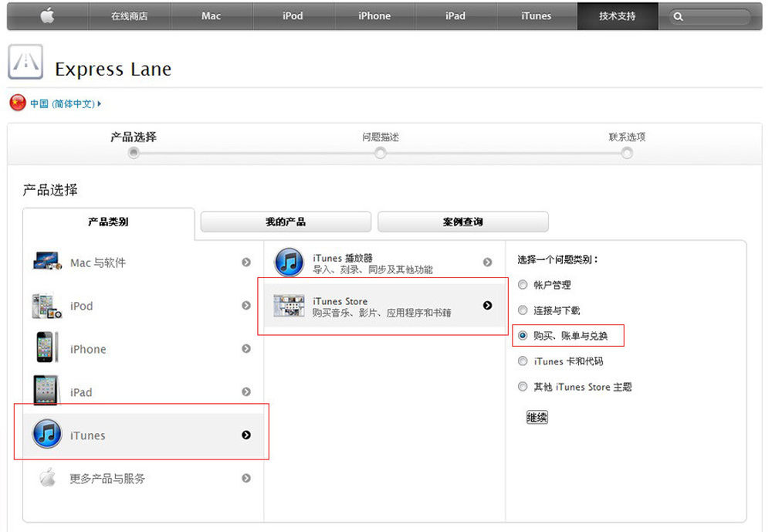Select the 连接与下载 radio button
Viewport: 772px width, 532px height.
[x=523, y=310]
